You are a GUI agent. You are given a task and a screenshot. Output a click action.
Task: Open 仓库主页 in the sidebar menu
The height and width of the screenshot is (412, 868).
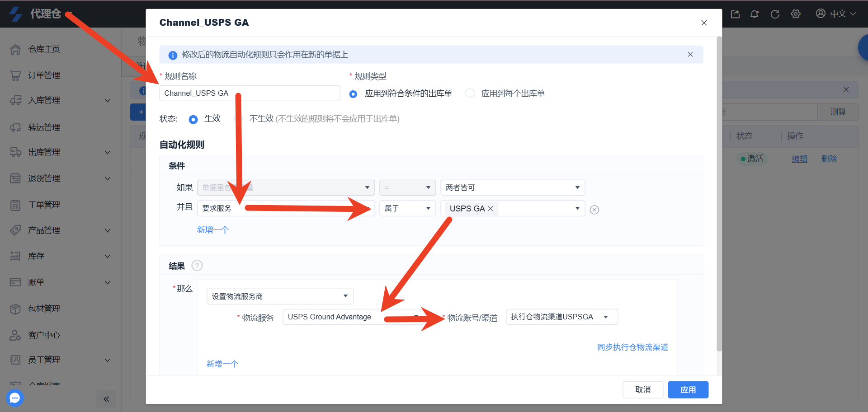tap(44, 49)
